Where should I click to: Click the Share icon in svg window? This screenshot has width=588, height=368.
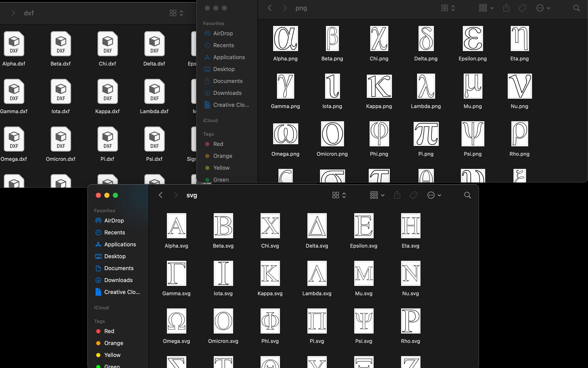[397, 195]
